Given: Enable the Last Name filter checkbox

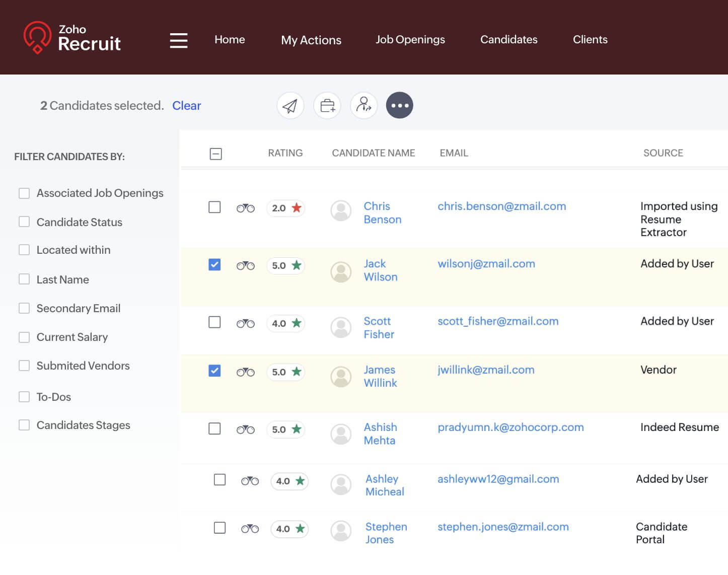Looking at the screenshot, I should (24, 279).
